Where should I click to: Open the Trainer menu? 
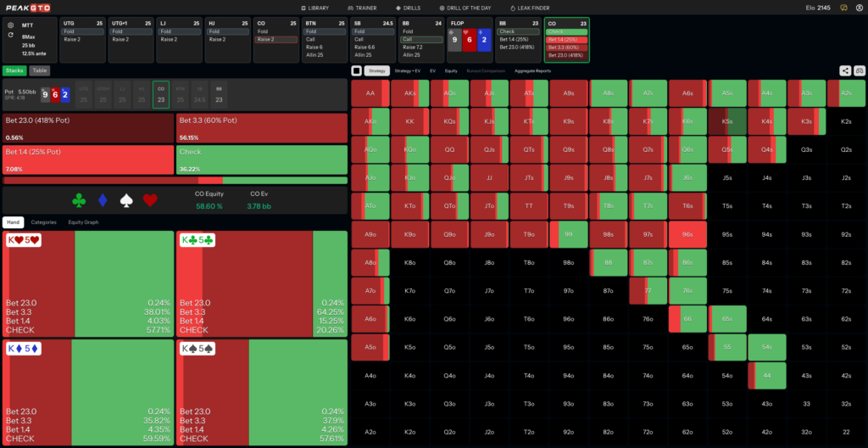(362, 8)
